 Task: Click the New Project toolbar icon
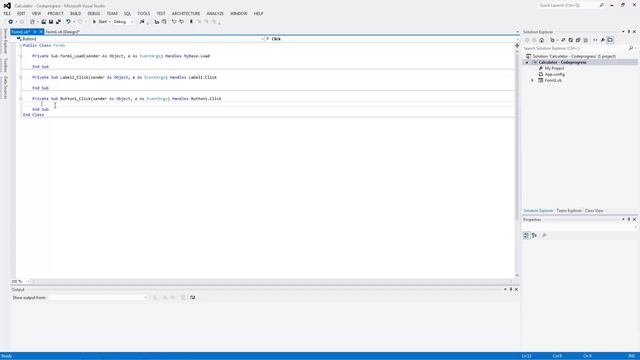[32, 22]
